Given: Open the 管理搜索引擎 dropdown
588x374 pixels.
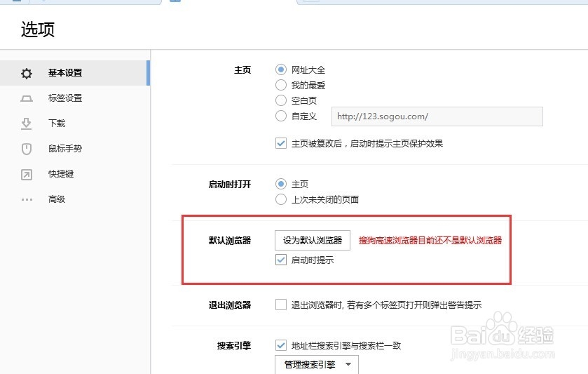Looking at the screenshot, I should pos(317,365).
